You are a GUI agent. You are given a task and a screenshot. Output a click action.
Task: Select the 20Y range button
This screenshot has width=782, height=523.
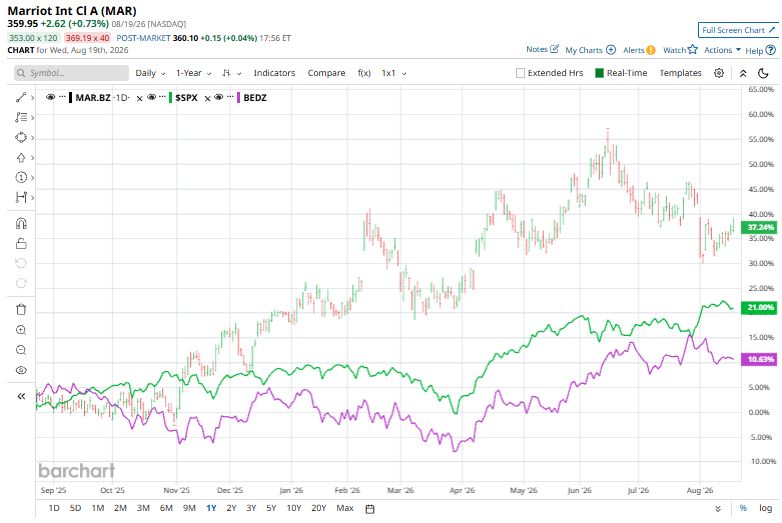[319, 508]
